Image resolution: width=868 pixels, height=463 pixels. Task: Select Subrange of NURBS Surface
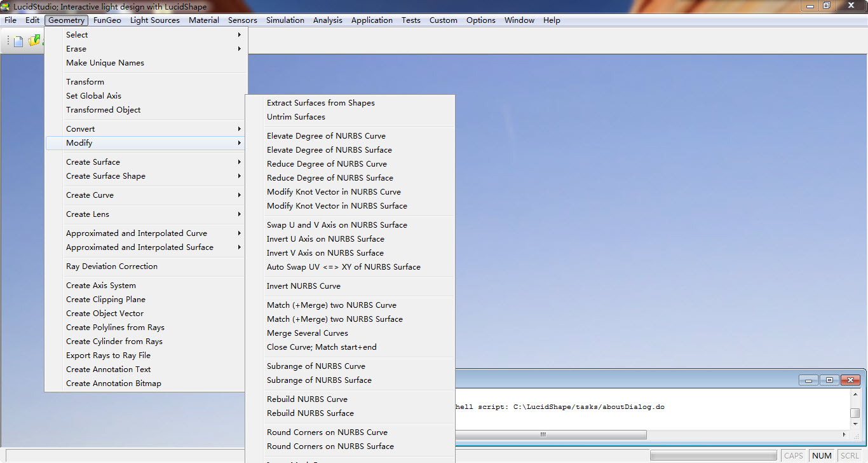[x=350, y=380]
